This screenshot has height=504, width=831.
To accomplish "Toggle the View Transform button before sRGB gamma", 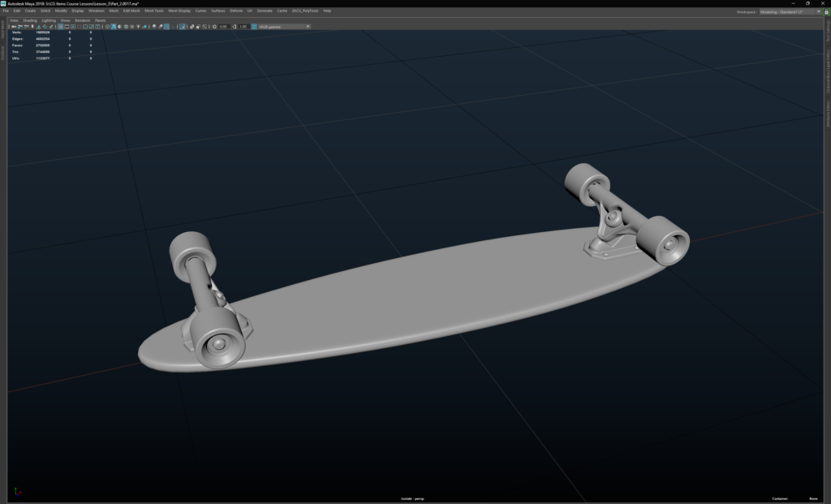I will pyautogui.click(x=254, y=27).
